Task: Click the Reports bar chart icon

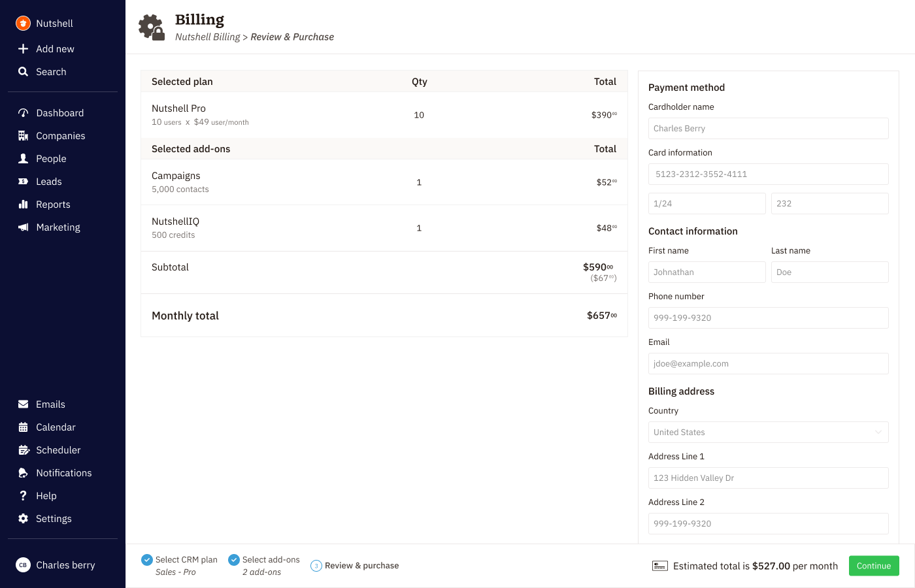Action: tap(23, 204)
